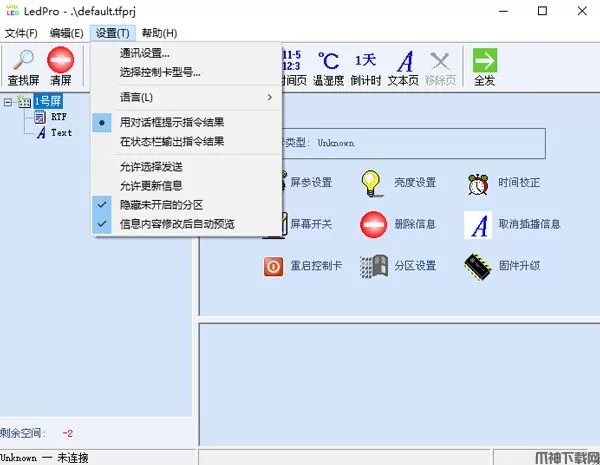600x465 pixels.
Task: Click the LedPro title bar app icon
Action: pyautogui.click(x=12, y=11)
